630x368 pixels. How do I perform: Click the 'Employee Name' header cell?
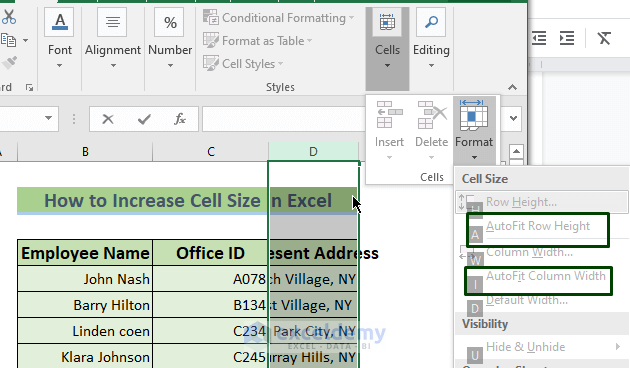coord(85,253)
